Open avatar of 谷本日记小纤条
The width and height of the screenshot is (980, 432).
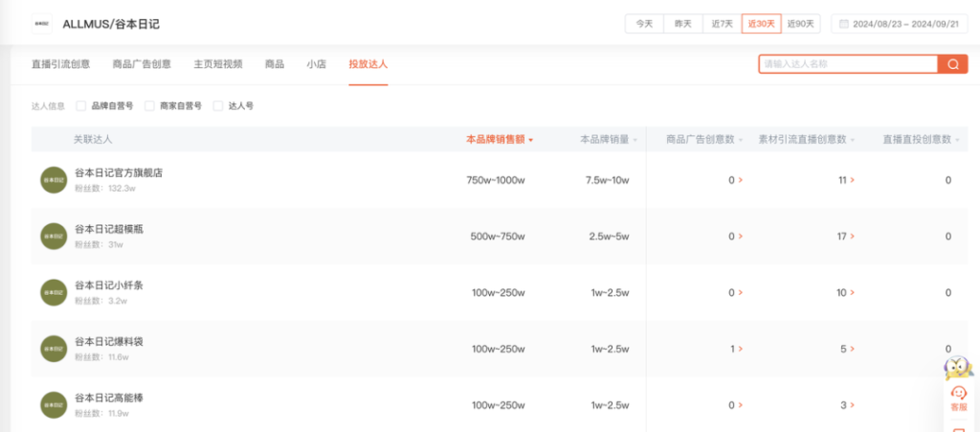click(54, 292)
